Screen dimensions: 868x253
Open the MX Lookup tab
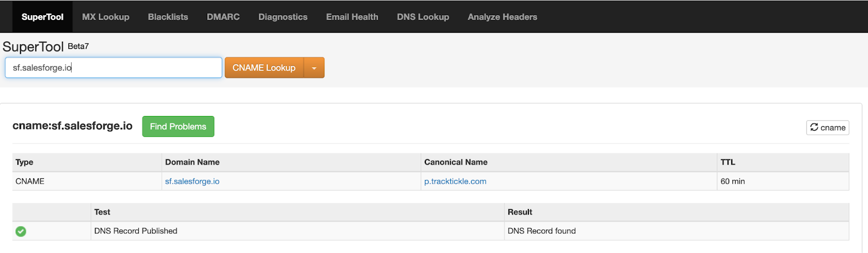click(106, 17)
